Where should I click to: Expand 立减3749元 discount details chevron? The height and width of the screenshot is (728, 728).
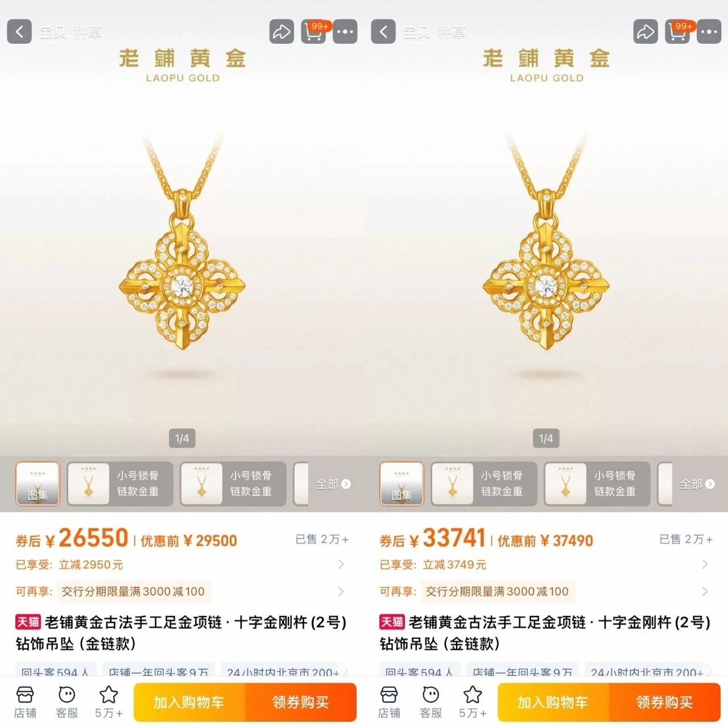click(705, 564)
